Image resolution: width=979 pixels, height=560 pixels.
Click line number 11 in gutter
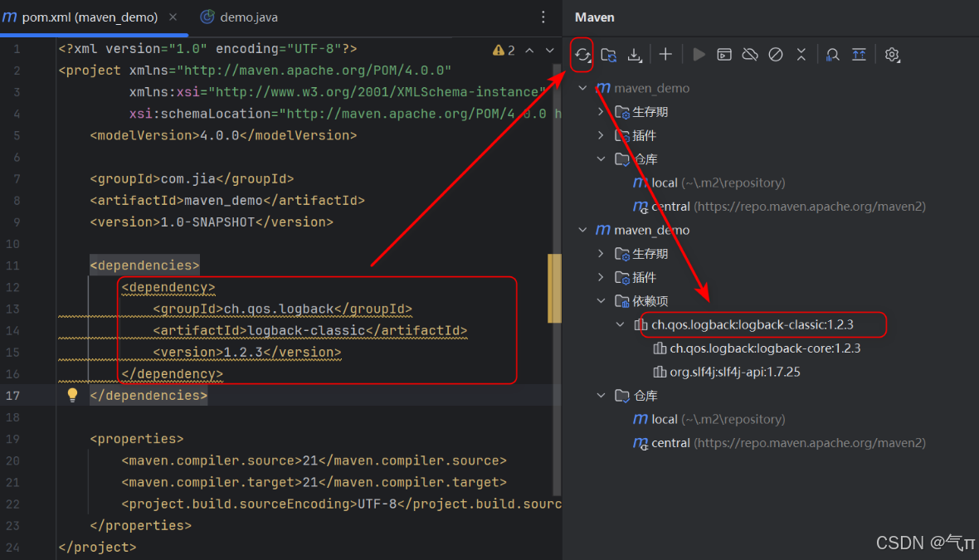pos(13,265)
